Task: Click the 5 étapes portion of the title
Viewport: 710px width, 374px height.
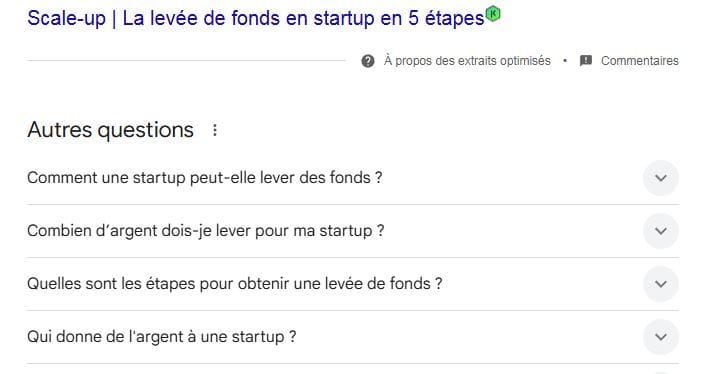Action: click(446, 19)
